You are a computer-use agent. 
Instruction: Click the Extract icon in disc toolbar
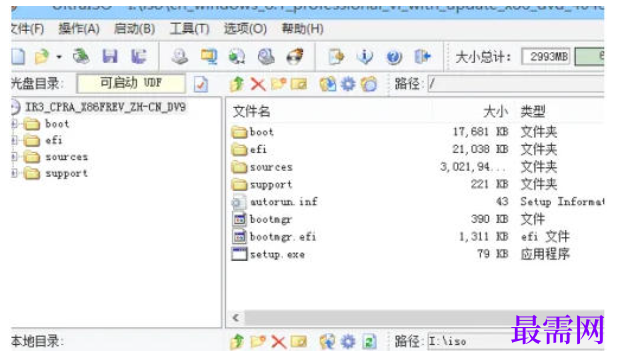point(328,84)
